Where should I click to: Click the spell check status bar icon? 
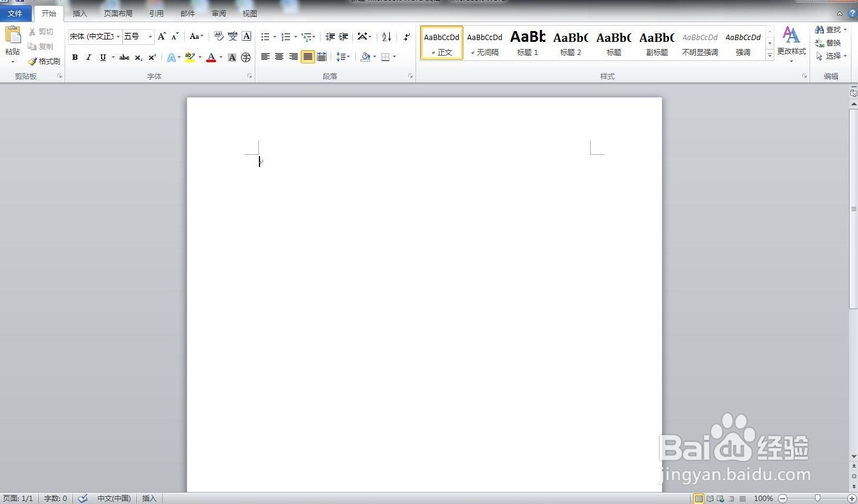click(x=83, y=498)
